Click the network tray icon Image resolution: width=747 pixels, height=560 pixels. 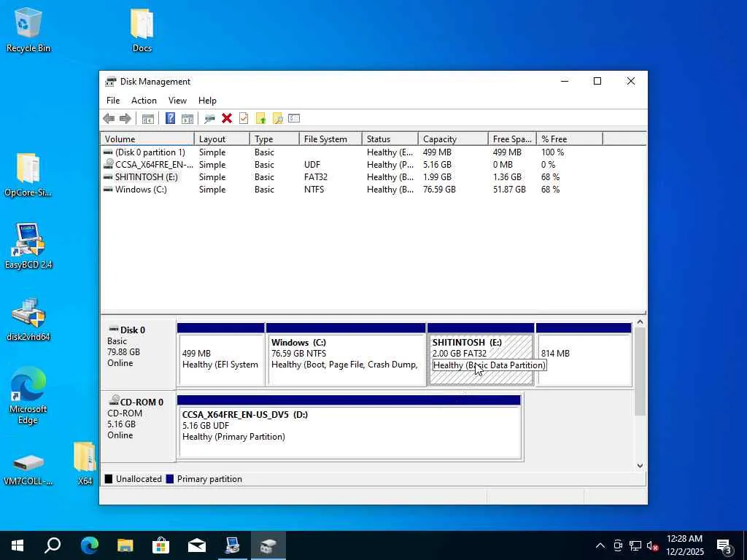[x=635, y=545]
